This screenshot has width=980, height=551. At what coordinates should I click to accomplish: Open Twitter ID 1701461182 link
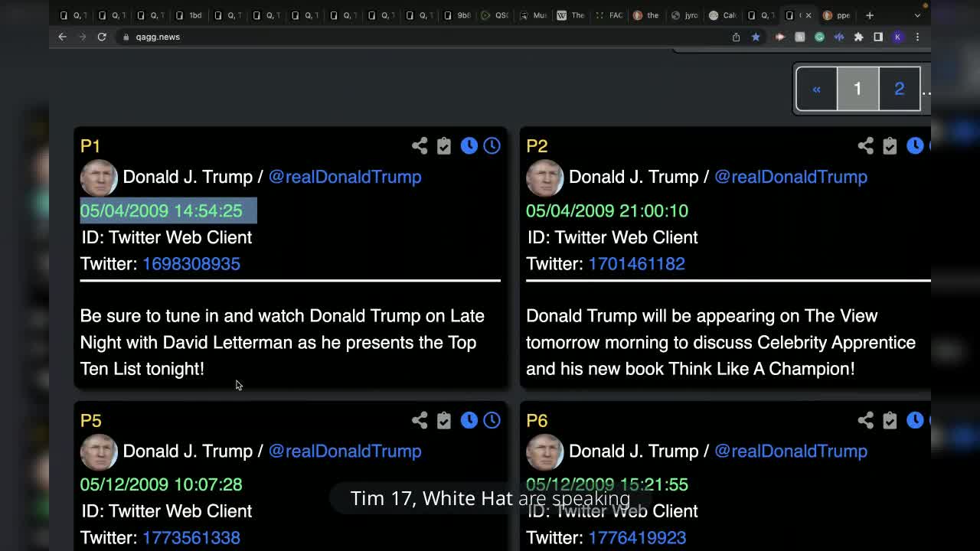coord(637,264)
